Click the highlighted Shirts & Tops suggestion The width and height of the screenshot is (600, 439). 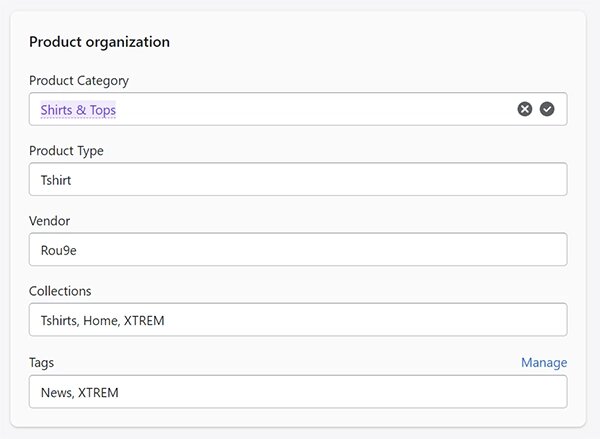(78, 110)
